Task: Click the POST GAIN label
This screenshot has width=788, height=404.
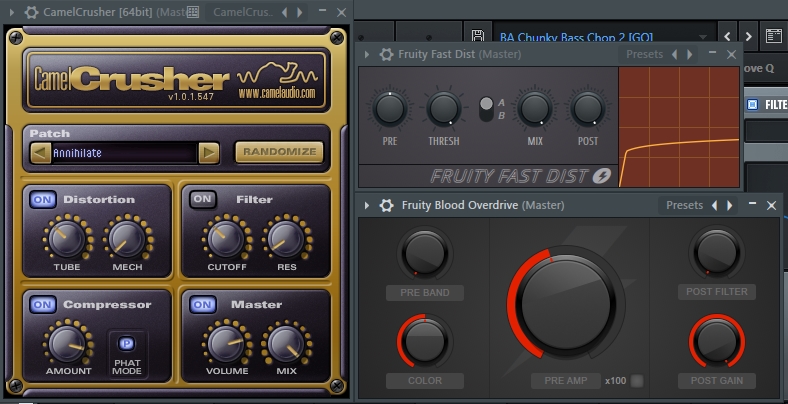Action: 717,380
